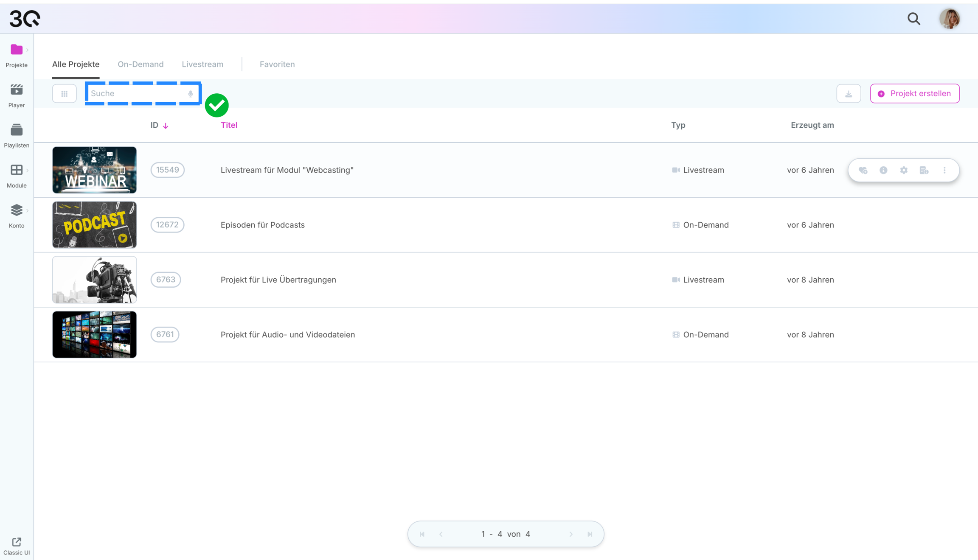Click the Podcast project thumbnail
Screen dimensions: 978x560
[94, 225]
